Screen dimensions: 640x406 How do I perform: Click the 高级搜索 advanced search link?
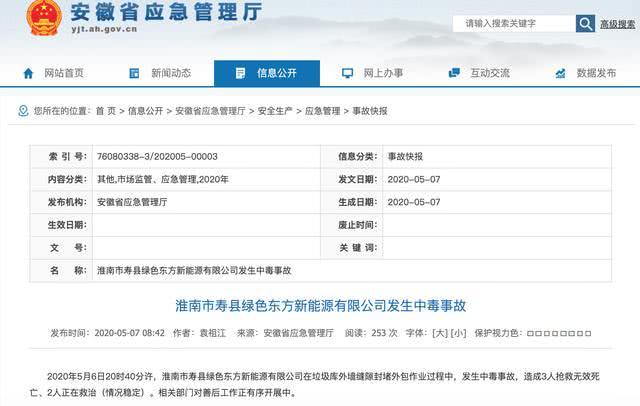coord(618,24)
